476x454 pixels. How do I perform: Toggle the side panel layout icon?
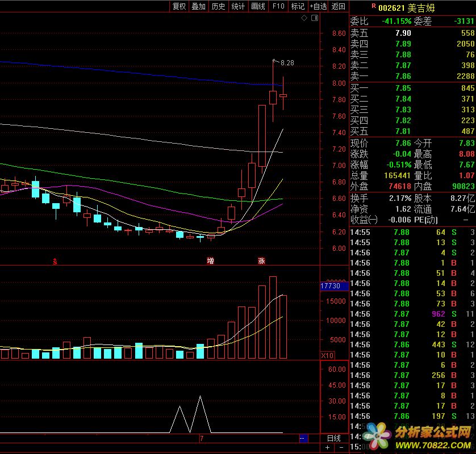(315, 18)
